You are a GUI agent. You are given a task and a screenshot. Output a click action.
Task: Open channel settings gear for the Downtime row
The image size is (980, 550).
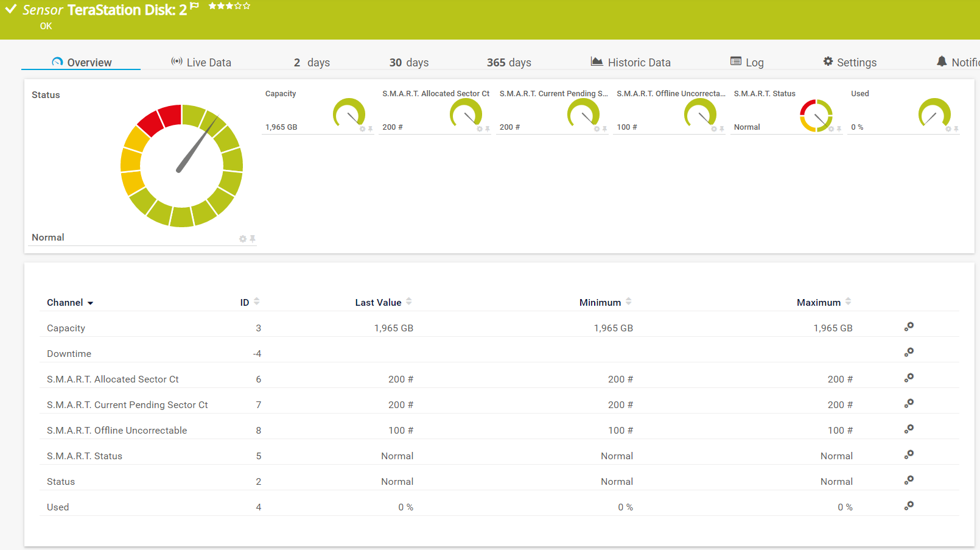[909, 353]
